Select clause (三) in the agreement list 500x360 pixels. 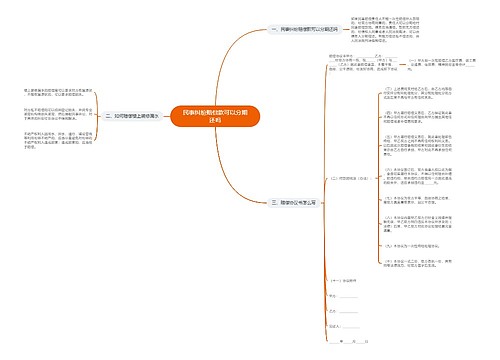(x=418, y=93)
